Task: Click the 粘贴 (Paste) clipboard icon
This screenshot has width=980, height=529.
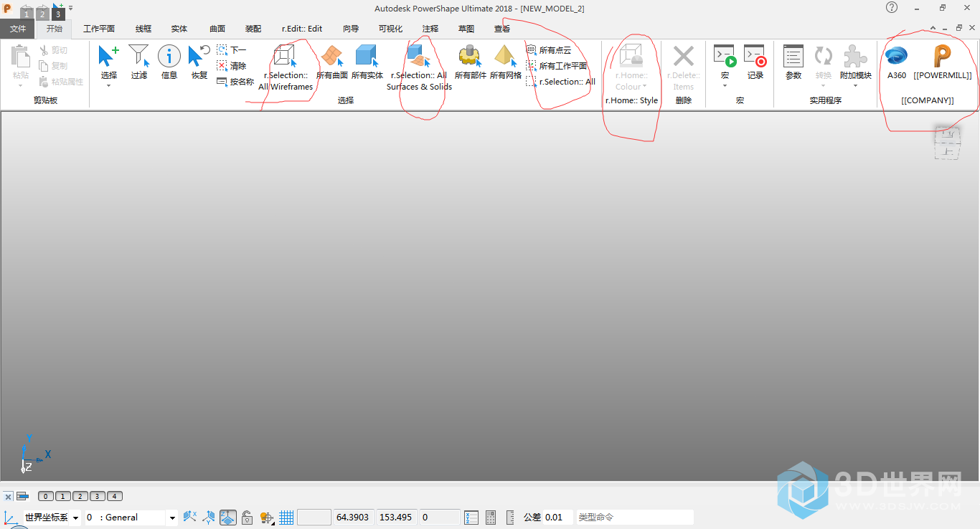Action: [x=21, y=56]
